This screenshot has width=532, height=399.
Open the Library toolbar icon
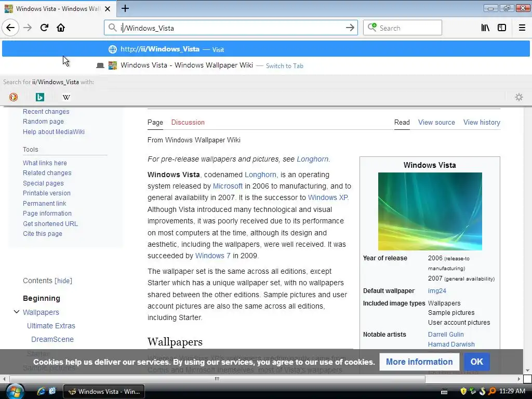coord(485,28)
